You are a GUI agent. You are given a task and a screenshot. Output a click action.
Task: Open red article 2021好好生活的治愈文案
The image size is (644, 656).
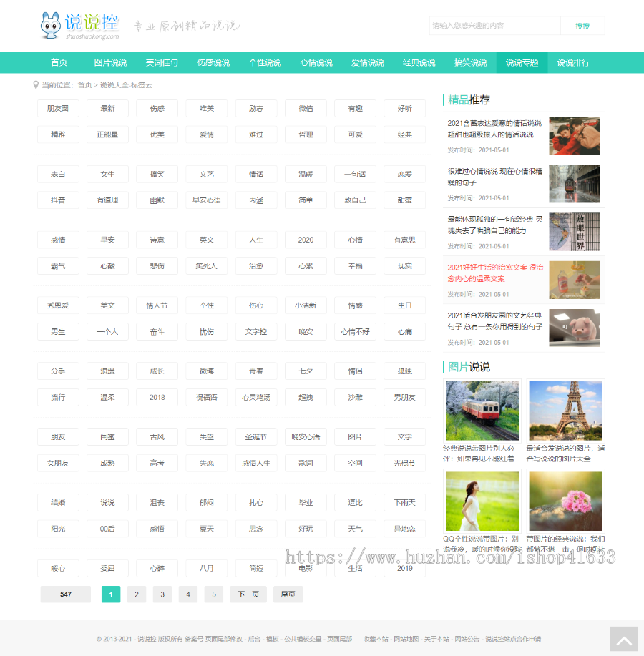click(495, 273)
